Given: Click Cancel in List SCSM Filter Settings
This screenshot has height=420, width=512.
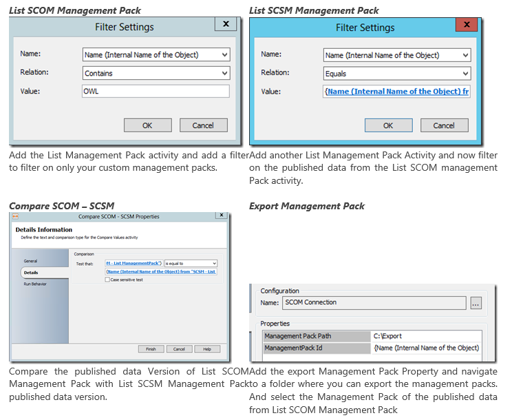Looking at the screenshot, I should pyautogui.click(x=444, y=125).
